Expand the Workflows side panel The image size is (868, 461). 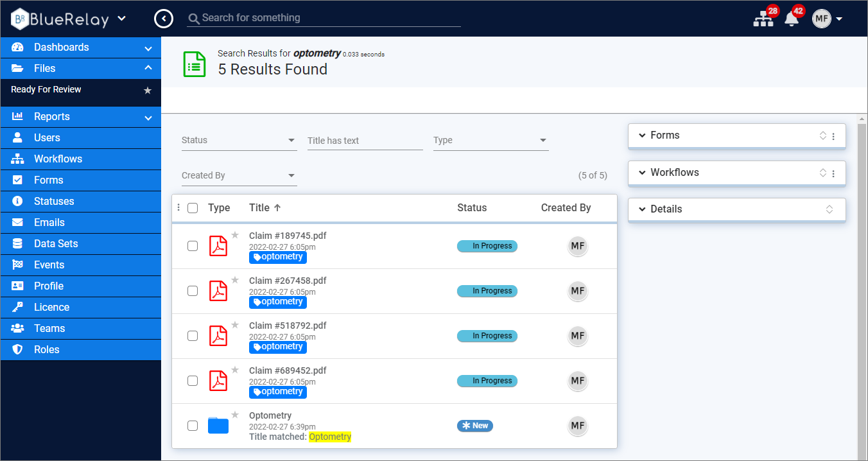641,173
